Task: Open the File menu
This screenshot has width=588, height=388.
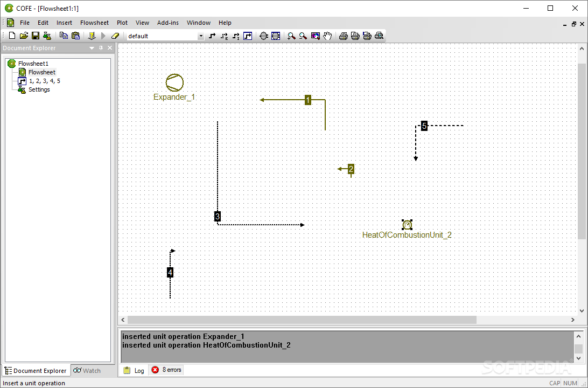Action: pos(24,23)
